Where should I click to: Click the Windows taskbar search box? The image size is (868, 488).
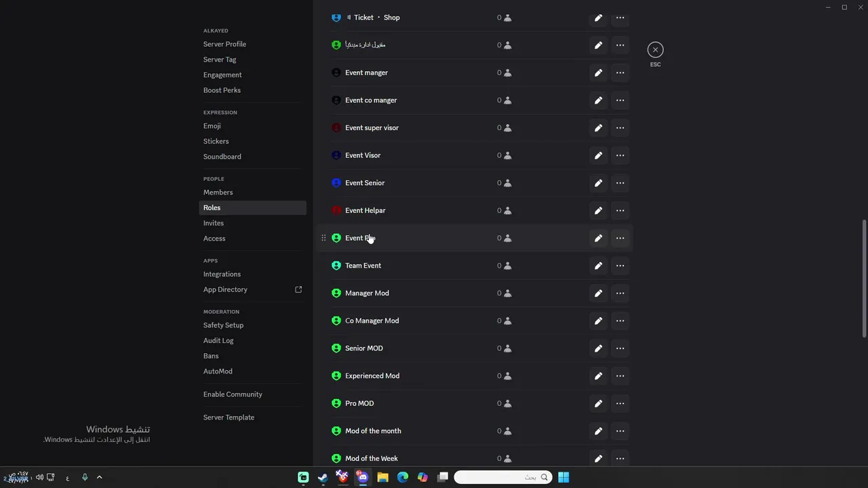(502, 477)
